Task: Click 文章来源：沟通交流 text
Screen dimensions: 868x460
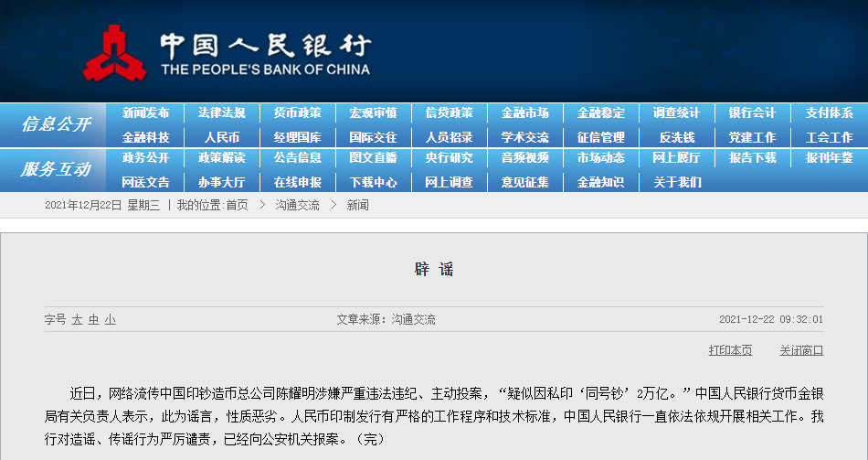Action: [386, 320]
